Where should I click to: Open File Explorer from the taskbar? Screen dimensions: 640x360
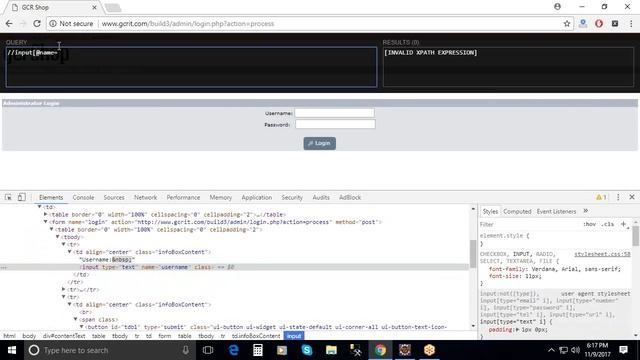331,350
